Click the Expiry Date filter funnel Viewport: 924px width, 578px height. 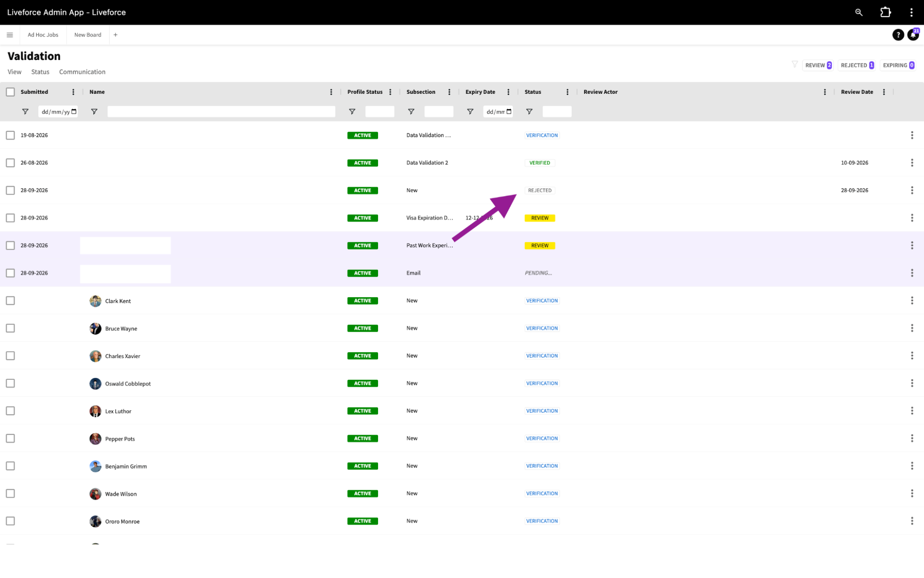coord(470,112)
